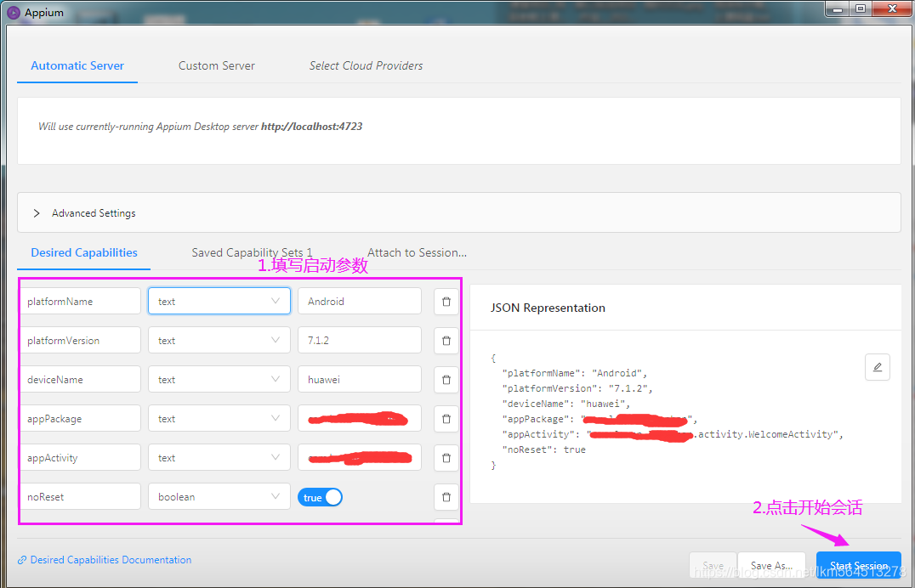Image resolution: width=915 pixels, height=588 pixels.
Task: Click the Appium logo in title bar
Action: (x=13, y=12)
